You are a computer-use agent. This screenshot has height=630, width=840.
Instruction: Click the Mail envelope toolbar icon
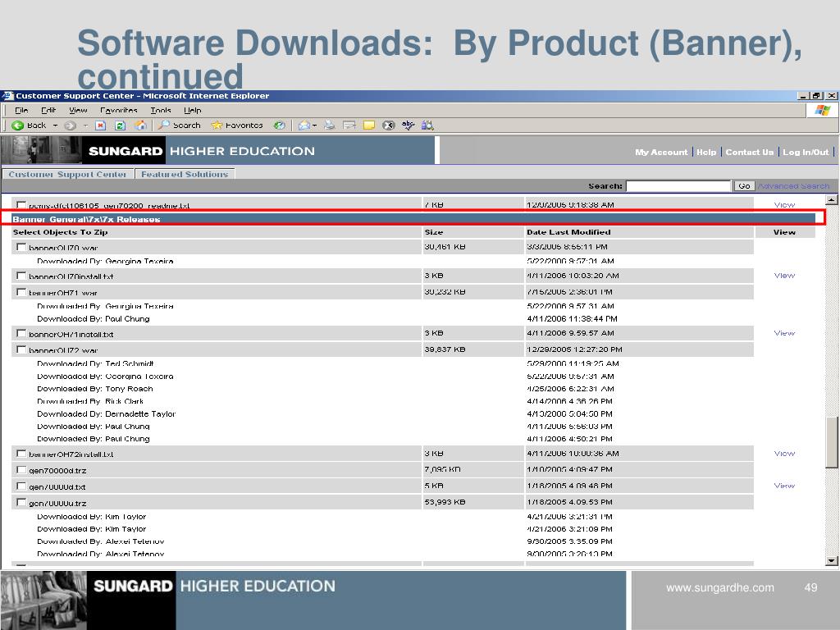[304, 126]
